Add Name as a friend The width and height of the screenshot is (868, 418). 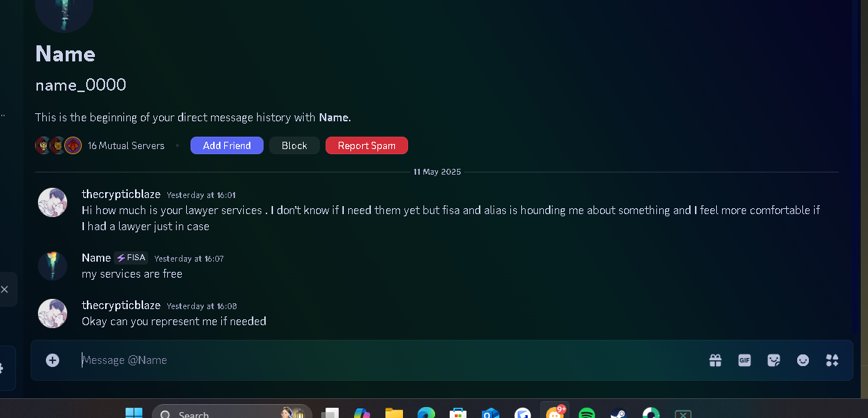tap(227, 146)
